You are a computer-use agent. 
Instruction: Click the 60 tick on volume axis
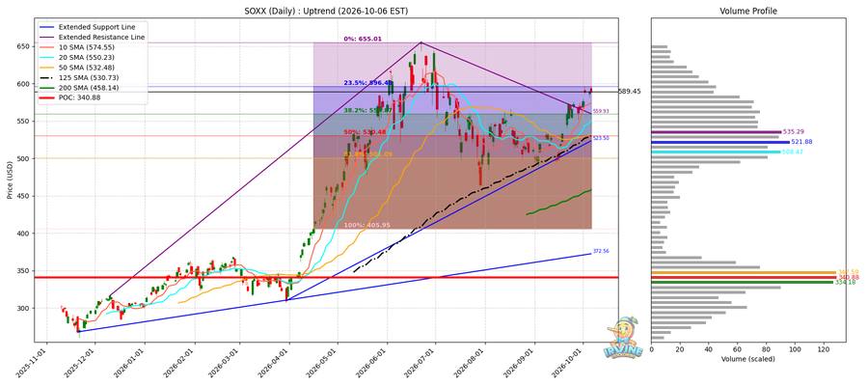pos(738,349)
